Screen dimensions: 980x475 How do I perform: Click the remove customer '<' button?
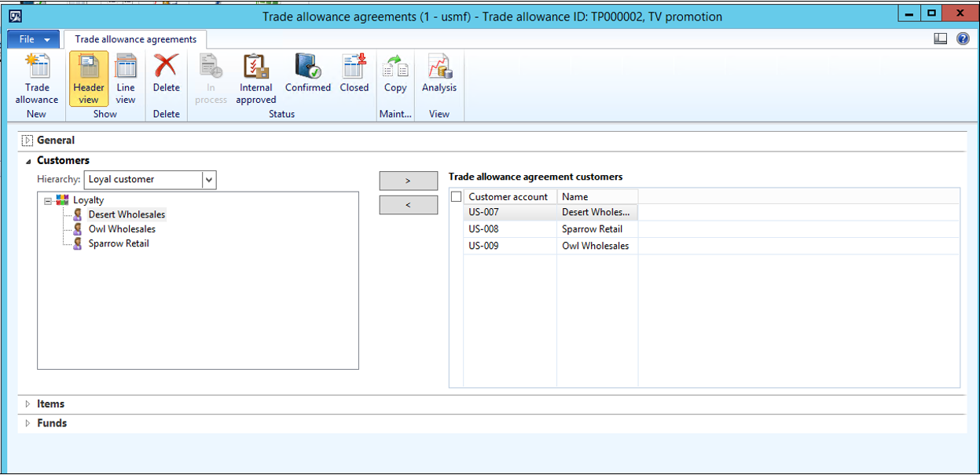coord(408,205)
